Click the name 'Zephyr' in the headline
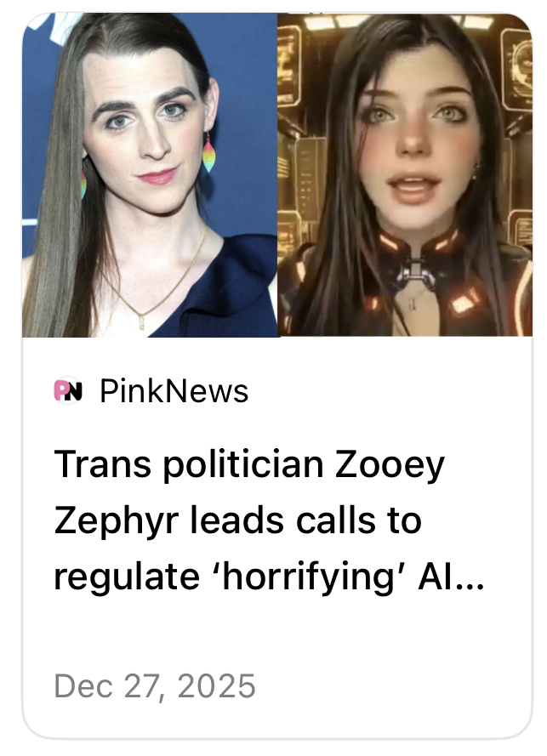The width and height of the screenshot is (547, 756). click(x=117, y=522)
